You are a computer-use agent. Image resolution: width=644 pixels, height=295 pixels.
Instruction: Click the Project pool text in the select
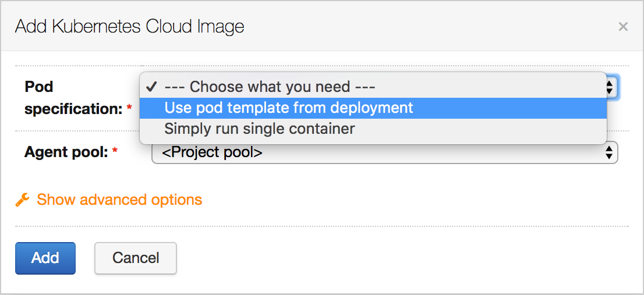[x=213, y=152]
